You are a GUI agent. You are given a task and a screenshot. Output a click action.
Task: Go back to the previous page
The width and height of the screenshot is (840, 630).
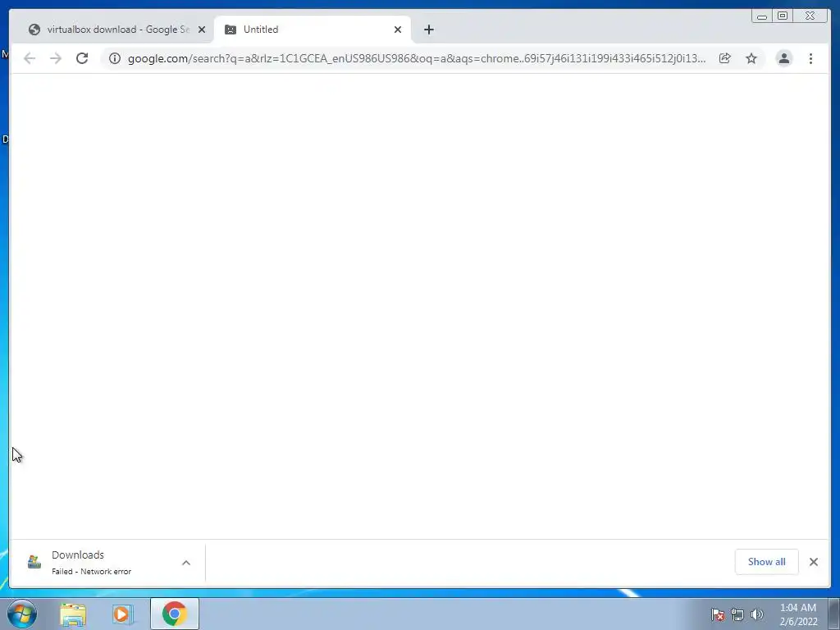(x=30, y=58)
